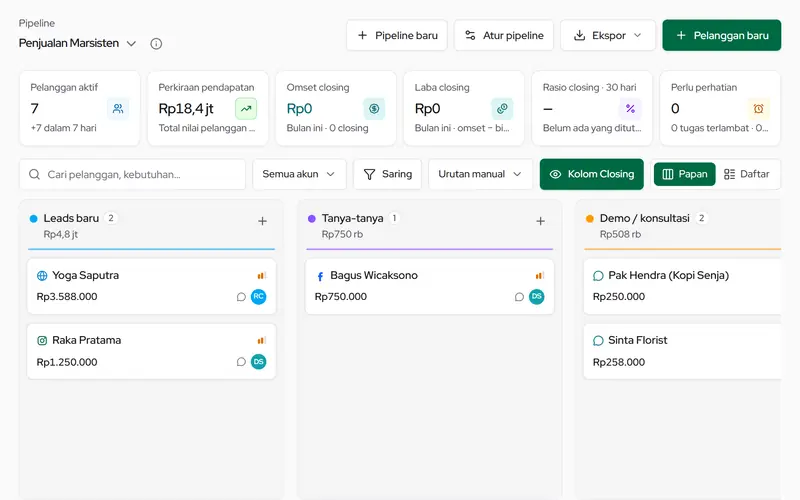The height and width of the screenshot is (500, 800).
Task: Click the Instagram icon on Raka Pratama card
Action: 42,341
